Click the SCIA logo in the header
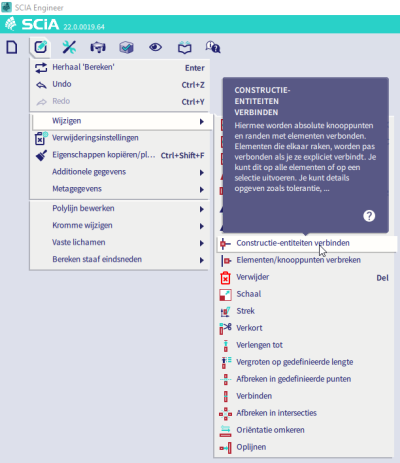 (32, 24)
